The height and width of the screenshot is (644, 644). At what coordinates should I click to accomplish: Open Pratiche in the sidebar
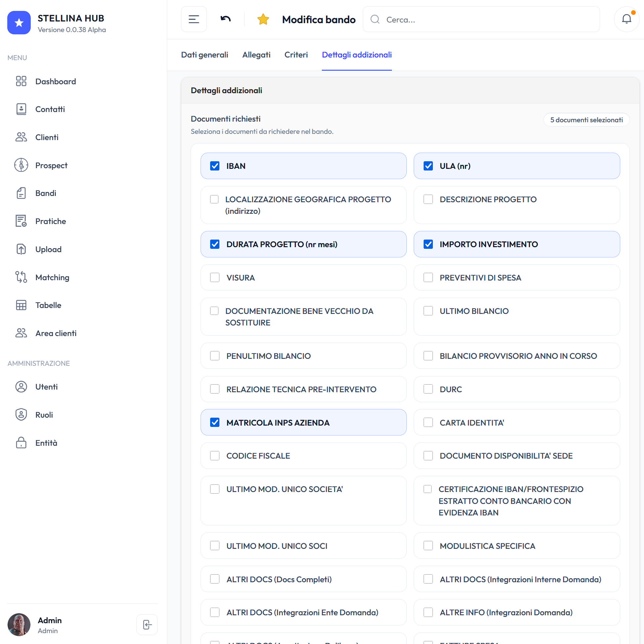tap(51, 221)
